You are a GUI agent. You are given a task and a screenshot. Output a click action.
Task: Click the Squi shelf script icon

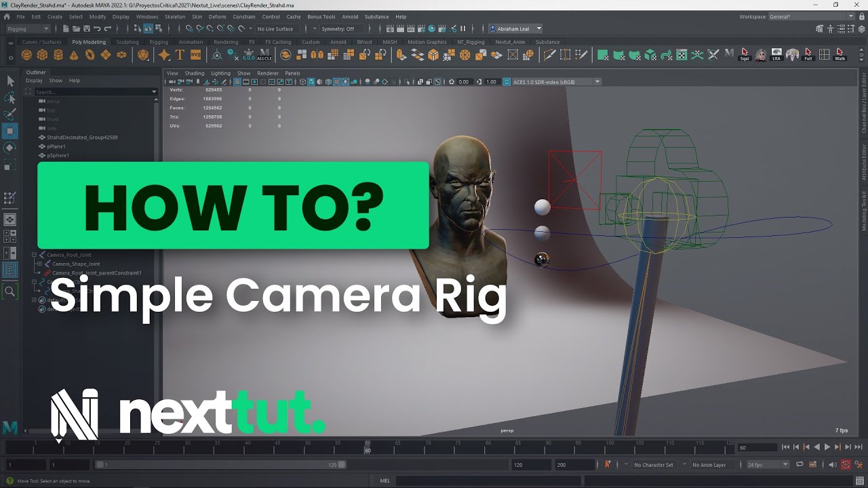(x=745, y=55)
